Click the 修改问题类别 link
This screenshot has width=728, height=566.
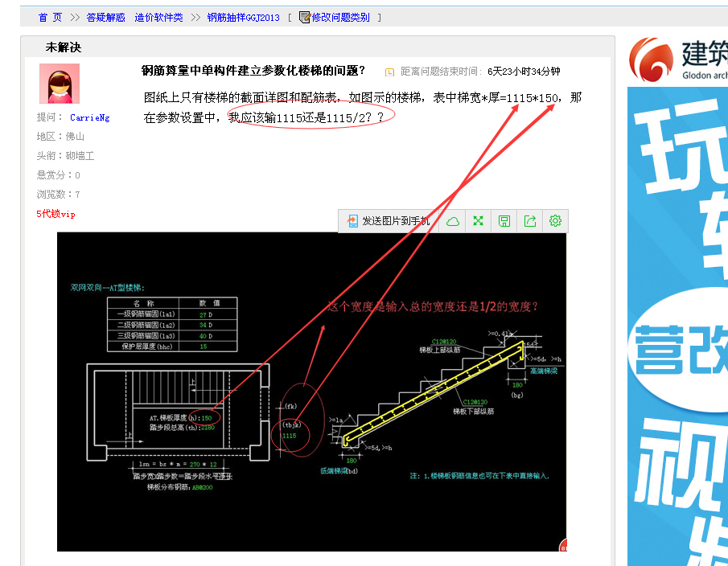340,18
